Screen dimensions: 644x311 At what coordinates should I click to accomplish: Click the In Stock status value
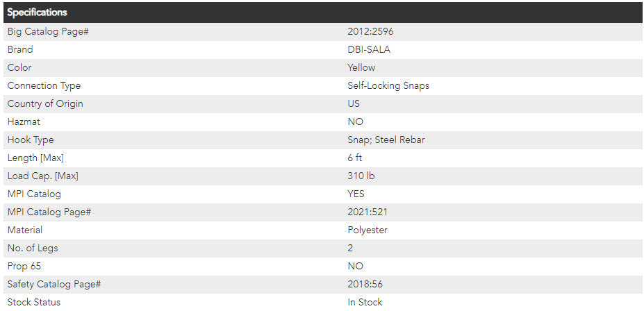365,302
